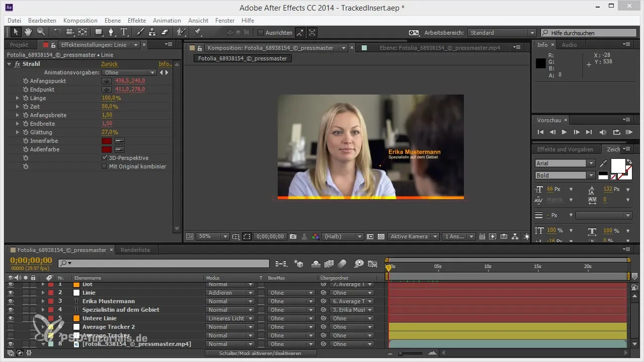
Task: Enable the Ausrichten snapping checkbox
Action: pos(261,33)
